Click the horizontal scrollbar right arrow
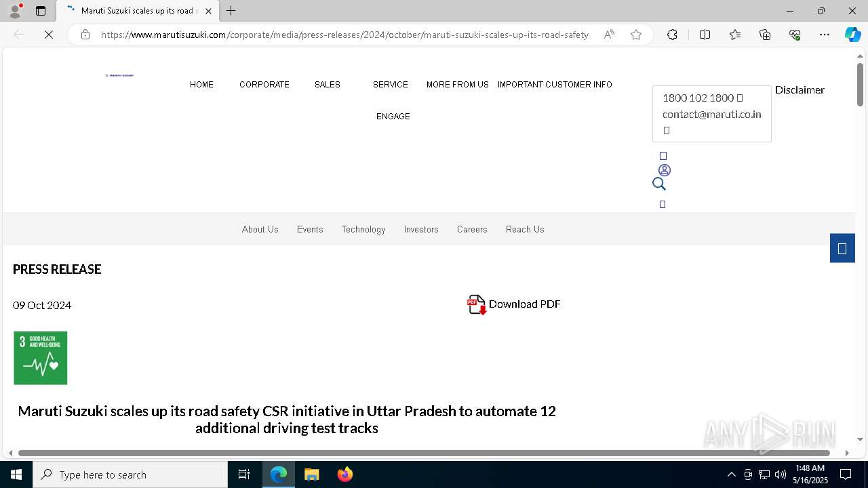The image size is (868, 488). click(x=847, y=453)
